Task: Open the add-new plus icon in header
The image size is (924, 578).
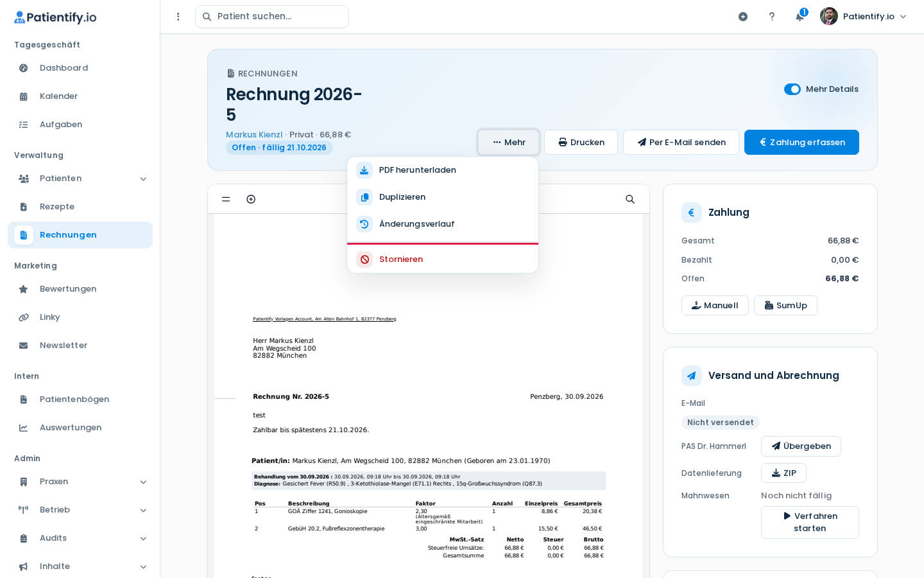Action: [x=743, y=17]
